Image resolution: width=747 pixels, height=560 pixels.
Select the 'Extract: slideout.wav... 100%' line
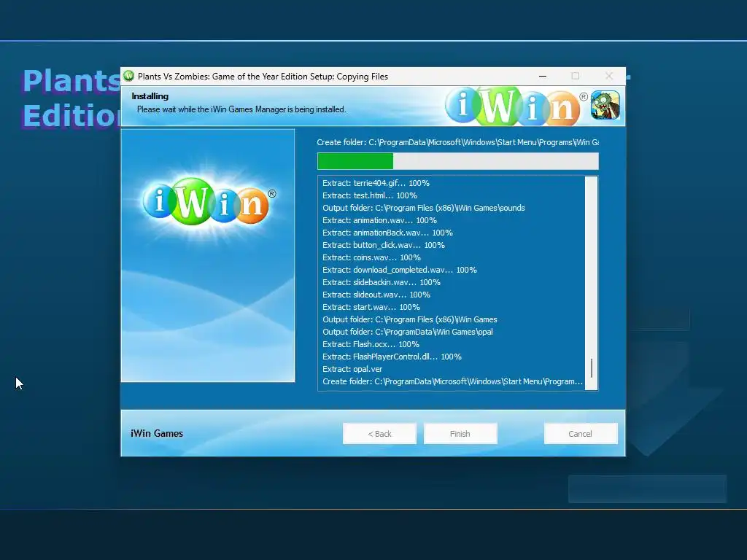(376, 295)
